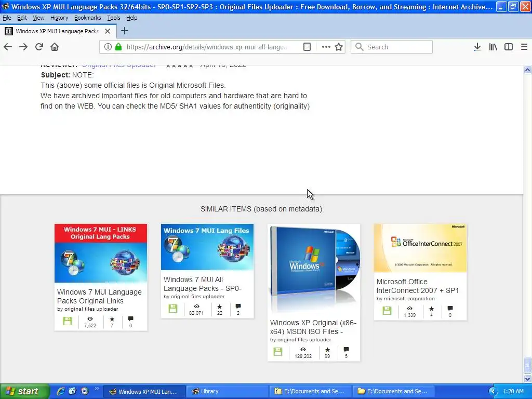Click the 1:20 AM taskbar clock

coord(513,391)
